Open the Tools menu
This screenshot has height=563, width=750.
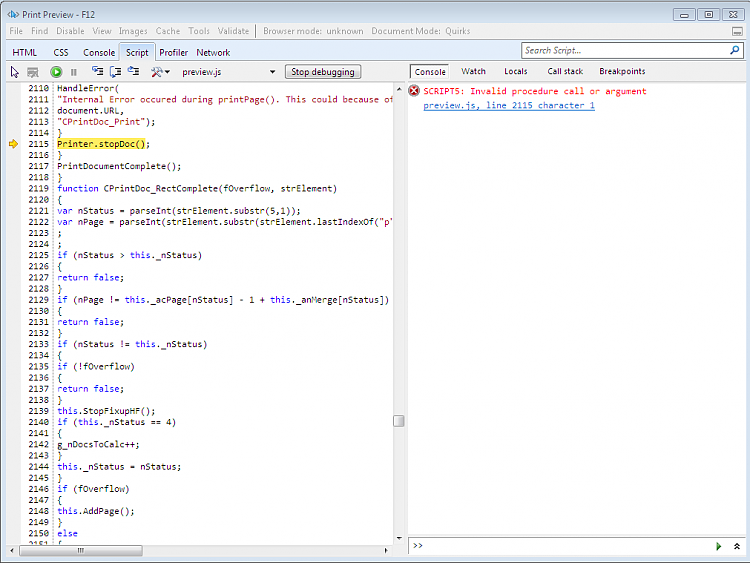click(199, 31)
